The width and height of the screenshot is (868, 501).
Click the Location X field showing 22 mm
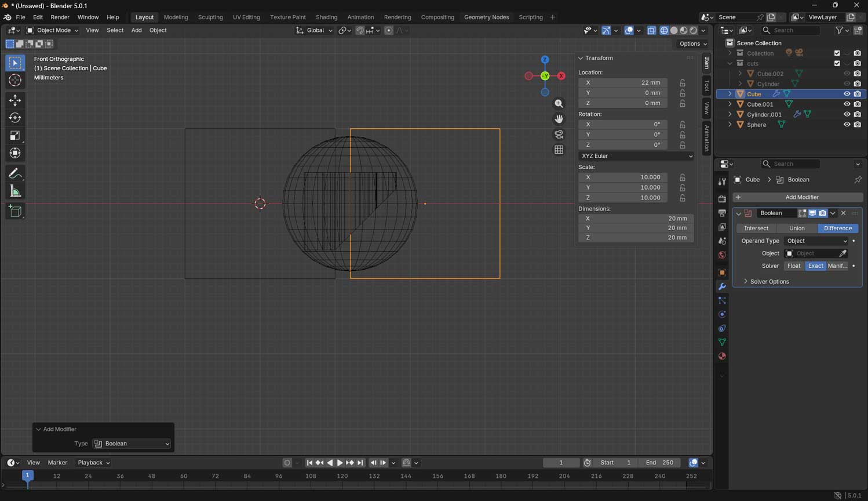(x=623, y=83)
